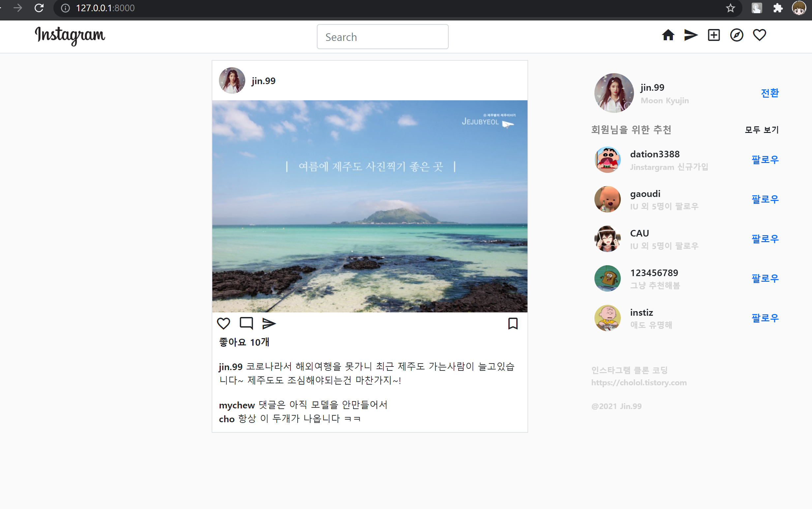Click the new post plus icon
The image size is (812, 509).
pos(714,35)
